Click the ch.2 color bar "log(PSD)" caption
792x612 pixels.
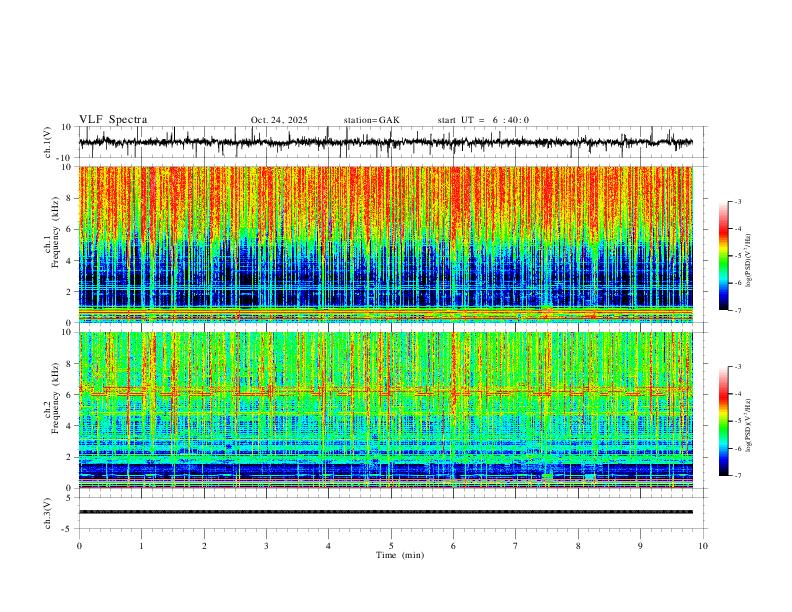click(749, 425)
